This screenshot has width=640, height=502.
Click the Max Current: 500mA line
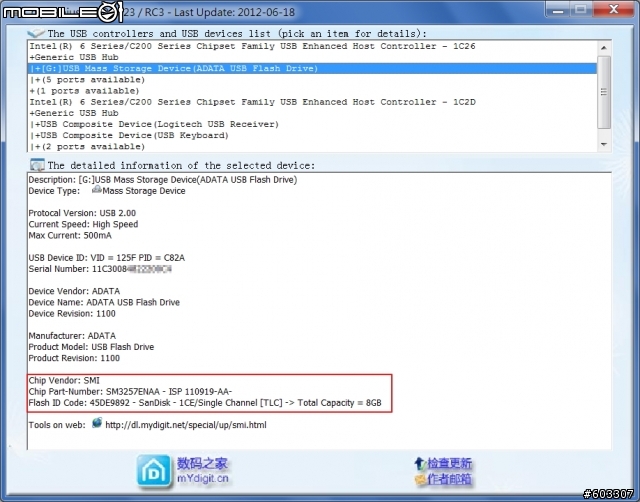(70, 235)
